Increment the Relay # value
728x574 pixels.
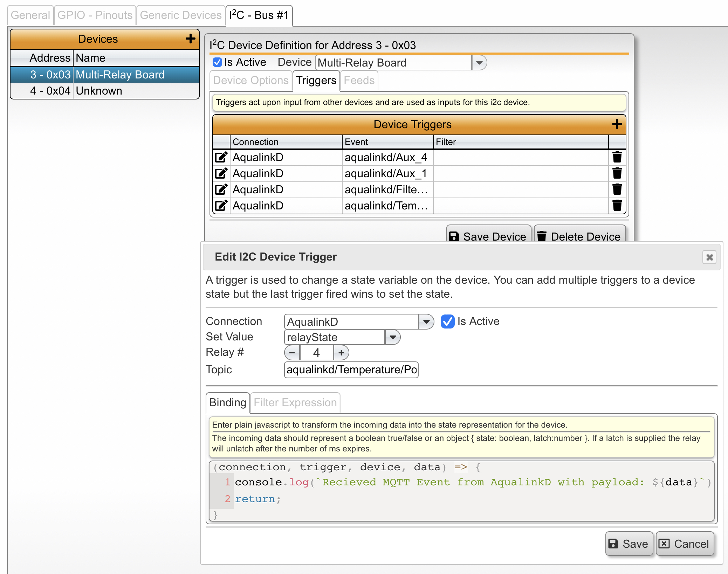[341, 353]
